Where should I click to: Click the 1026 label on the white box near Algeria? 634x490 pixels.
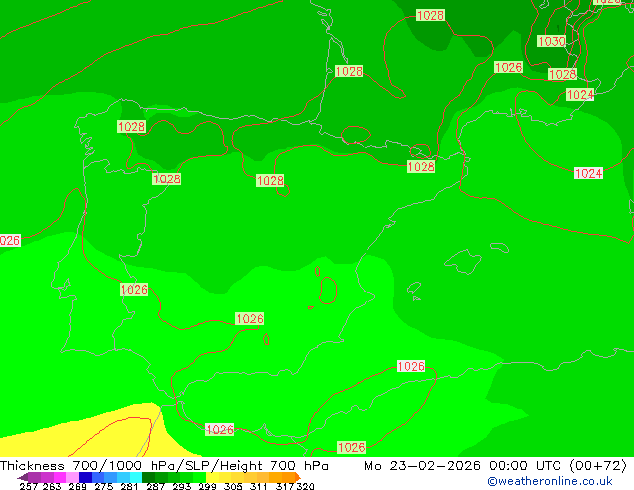click(x=411, y=366)
